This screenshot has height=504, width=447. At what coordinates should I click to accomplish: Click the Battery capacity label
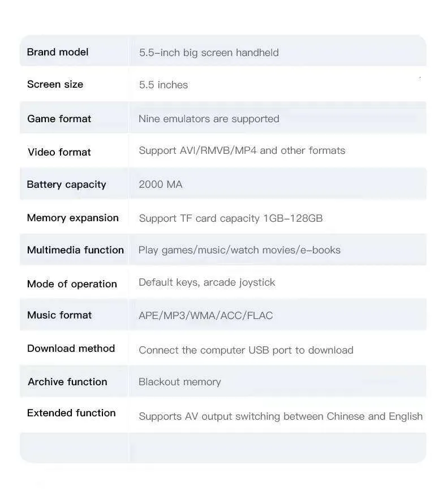point(66,184)
